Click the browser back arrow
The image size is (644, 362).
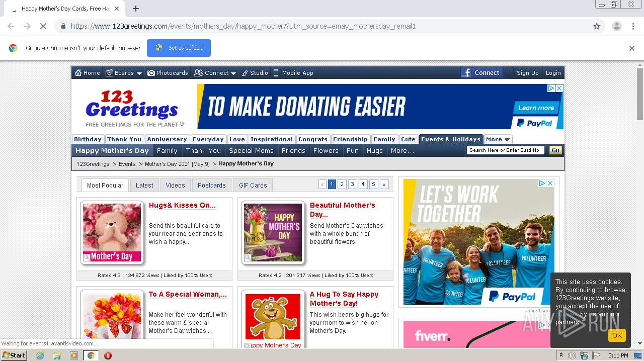coord(11,26)
